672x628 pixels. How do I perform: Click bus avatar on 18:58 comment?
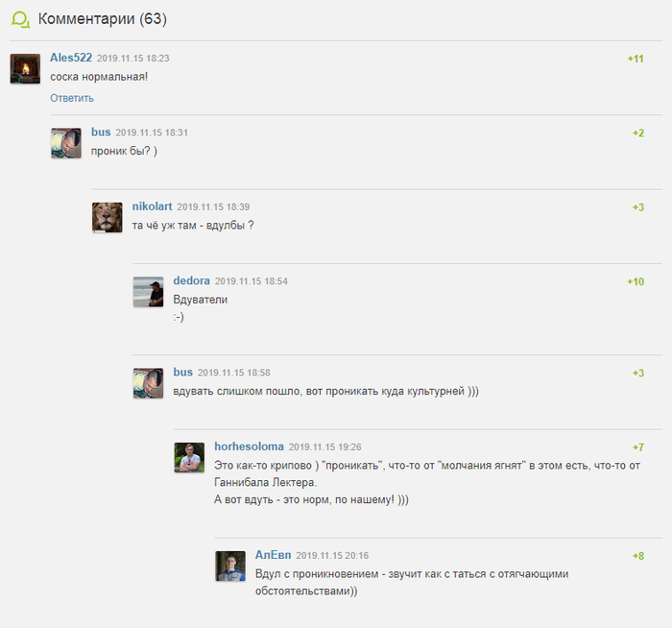[x=148, y=383]
